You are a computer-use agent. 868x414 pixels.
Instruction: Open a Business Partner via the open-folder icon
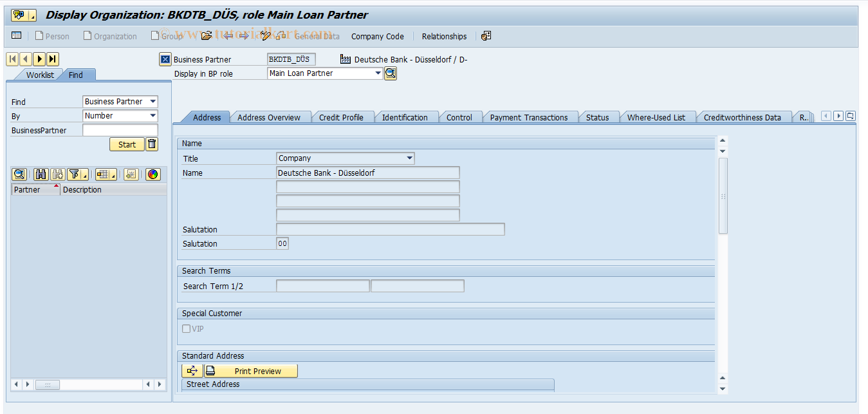point(207,36)
